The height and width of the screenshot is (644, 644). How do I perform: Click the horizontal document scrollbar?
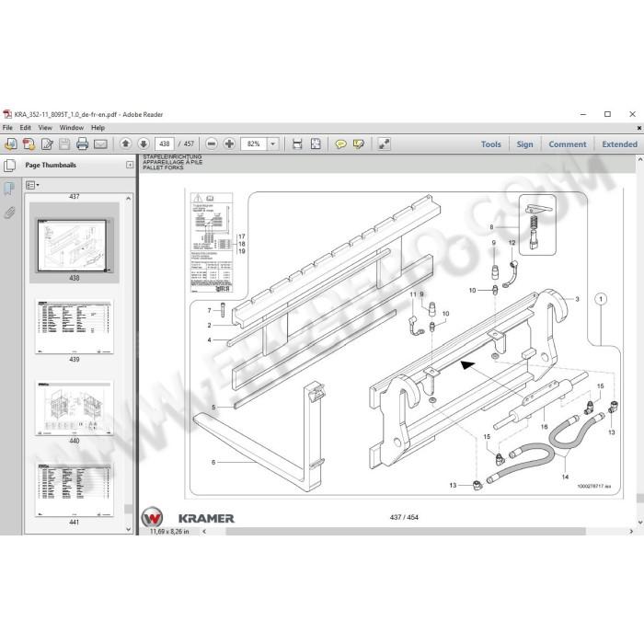click(x=406, y=532)
